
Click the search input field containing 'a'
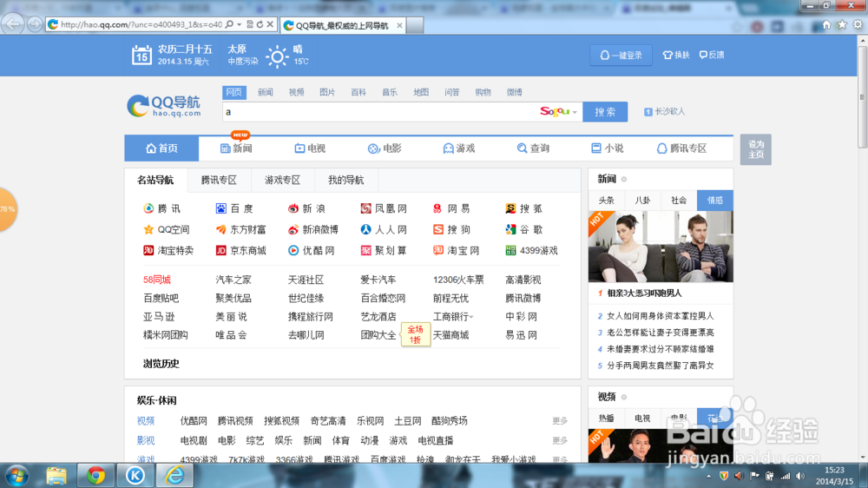click(x=379, y=112)
